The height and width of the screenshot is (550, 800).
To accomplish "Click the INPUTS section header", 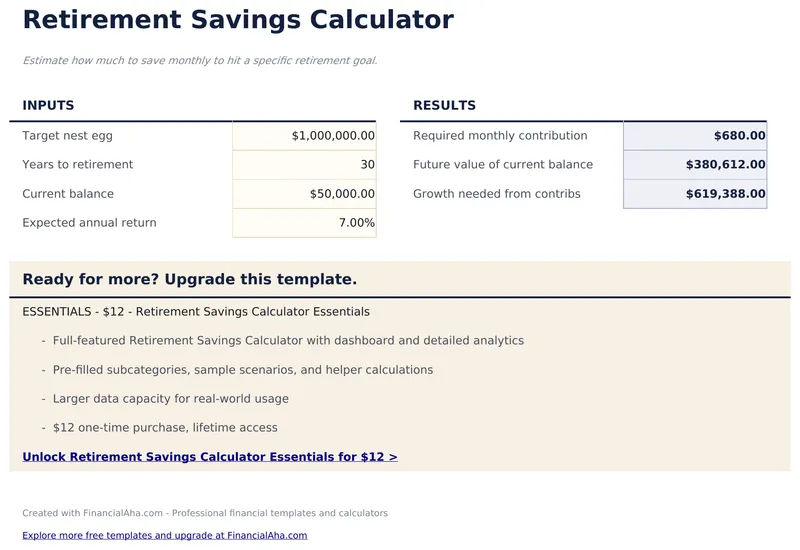I will (x=48, y=106).
